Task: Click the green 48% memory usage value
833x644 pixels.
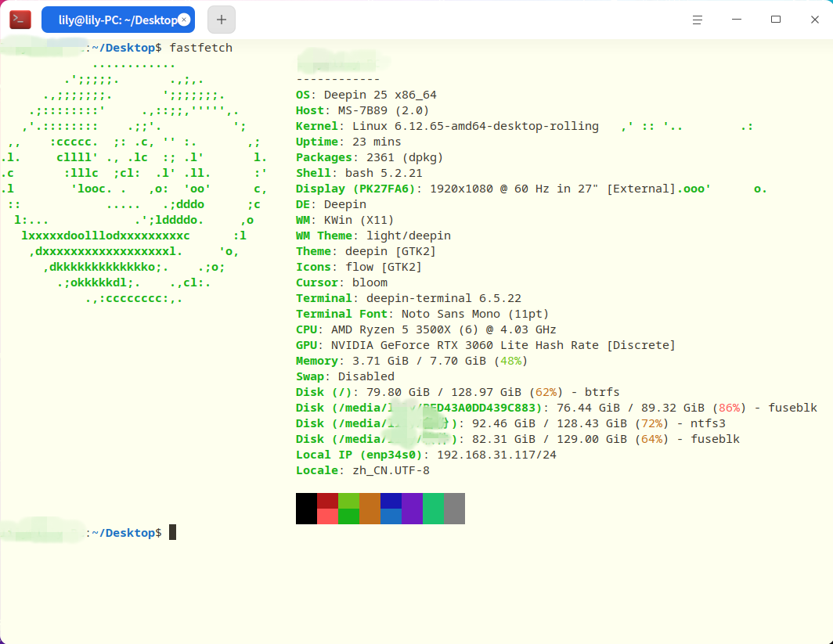Action: 511,361
